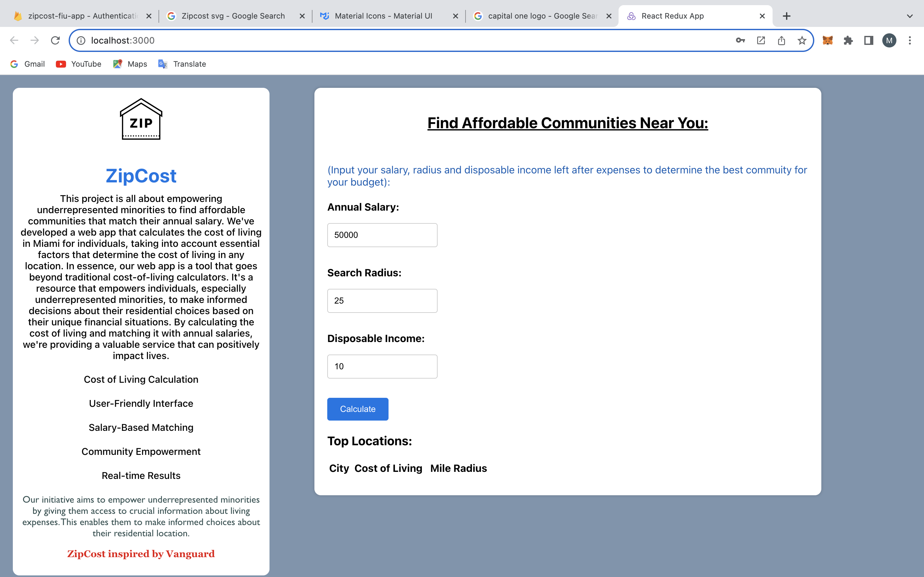
Task: Click the share page icon in address bar
Action: click(781, 40)
